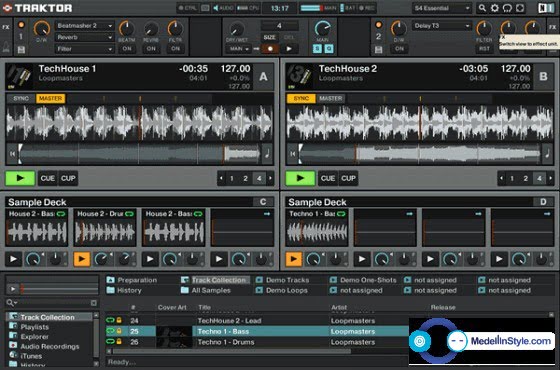Open the search magnifier icon in header
Viewport: 560px width, 370px height.
point(482,8)
